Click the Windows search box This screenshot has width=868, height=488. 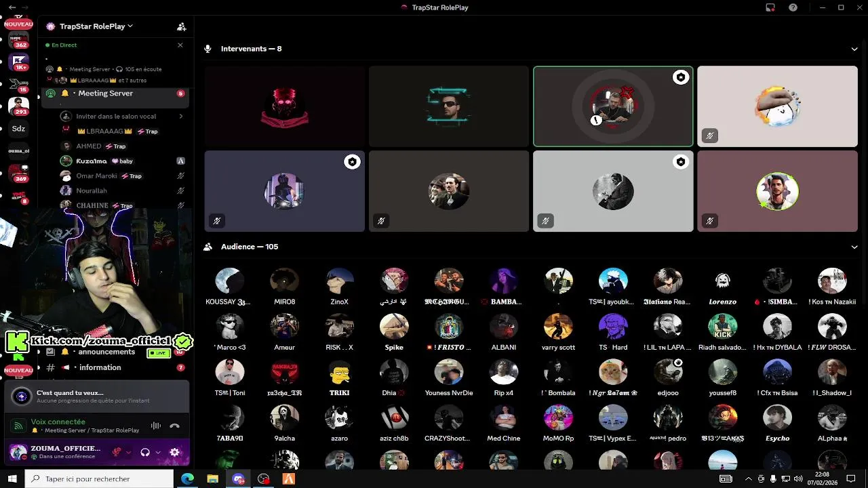(99, 479)
